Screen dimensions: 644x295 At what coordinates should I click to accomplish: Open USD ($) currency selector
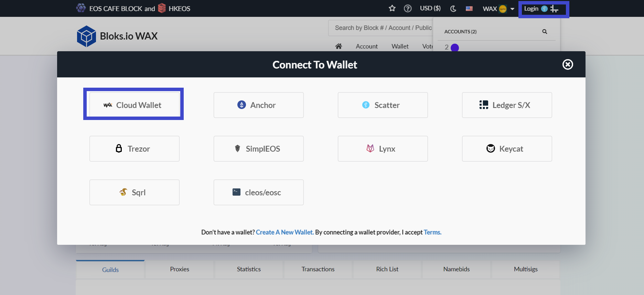click(430, 8)
